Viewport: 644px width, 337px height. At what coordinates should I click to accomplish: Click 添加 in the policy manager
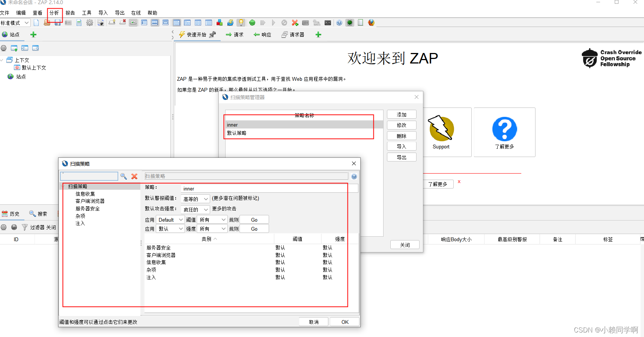pyautogui.click(x=402, y=115)
